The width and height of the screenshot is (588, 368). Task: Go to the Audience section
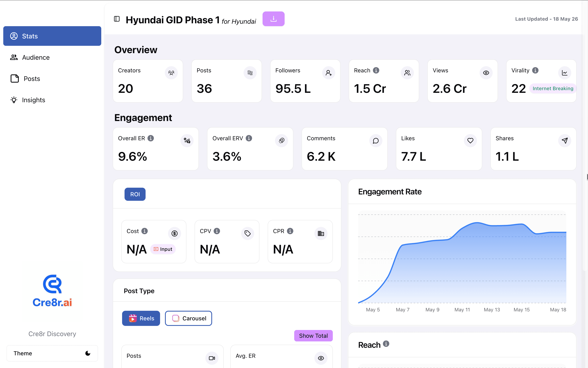click(52, 57)
